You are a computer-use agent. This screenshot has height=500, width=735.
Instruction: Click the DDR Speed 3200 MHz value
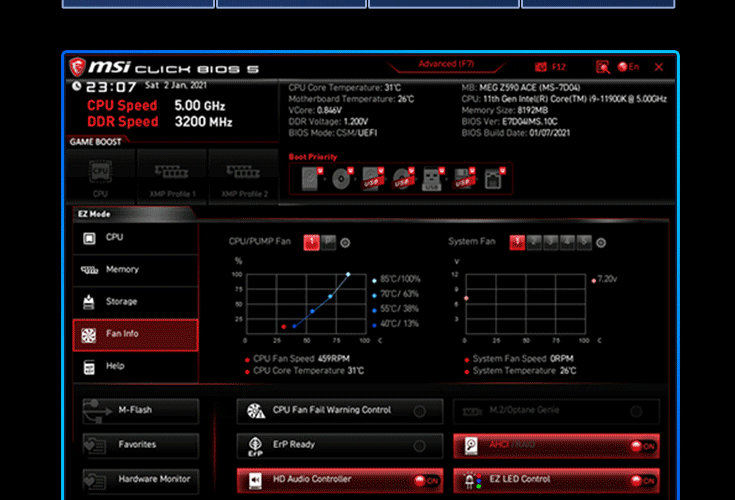(x=203, y=122)
